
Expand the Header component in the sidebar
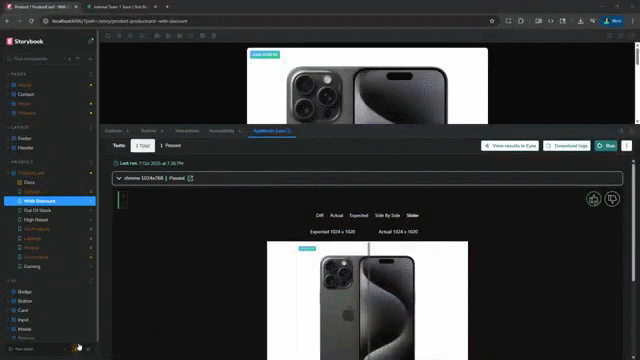(25, 148)
